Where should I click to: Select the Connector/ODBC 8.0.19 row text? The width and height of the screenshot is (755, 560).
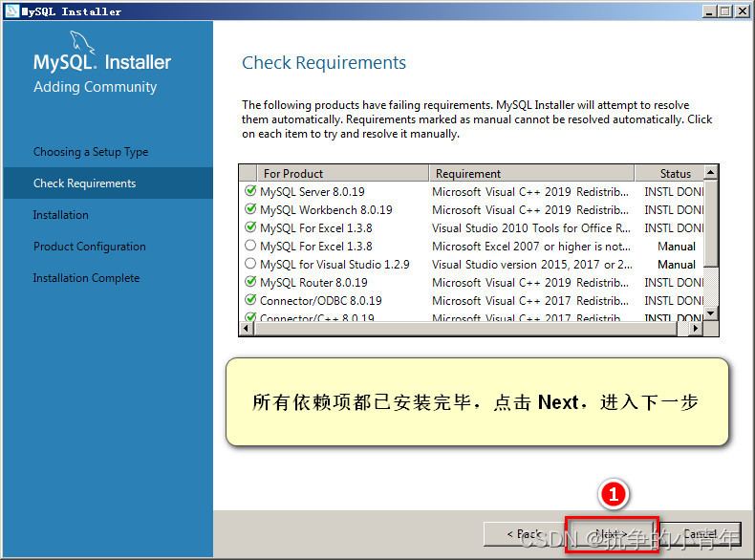coord(321,300)
